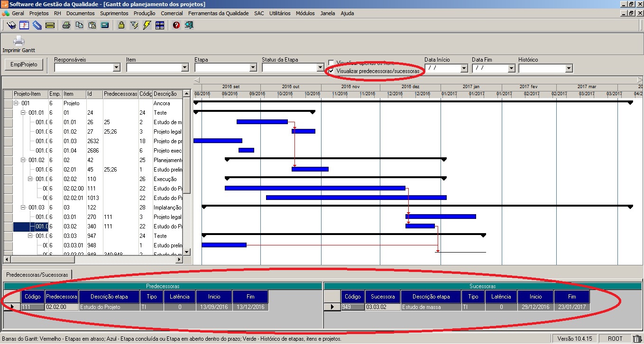Collapse the 001.03 tree node
Viewport: 644px width, 344px height.
pos(23,207)
